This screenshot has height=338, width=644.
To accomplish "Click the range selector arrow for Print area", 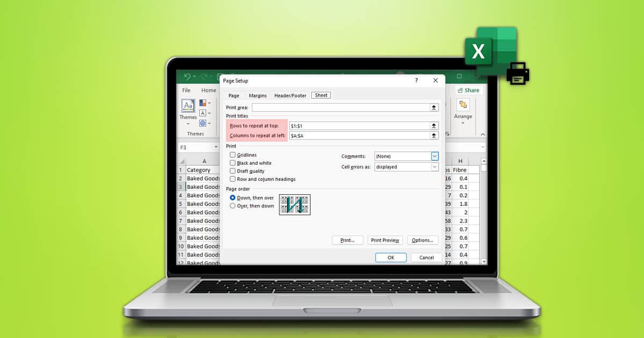I will (x=435, y=107).
